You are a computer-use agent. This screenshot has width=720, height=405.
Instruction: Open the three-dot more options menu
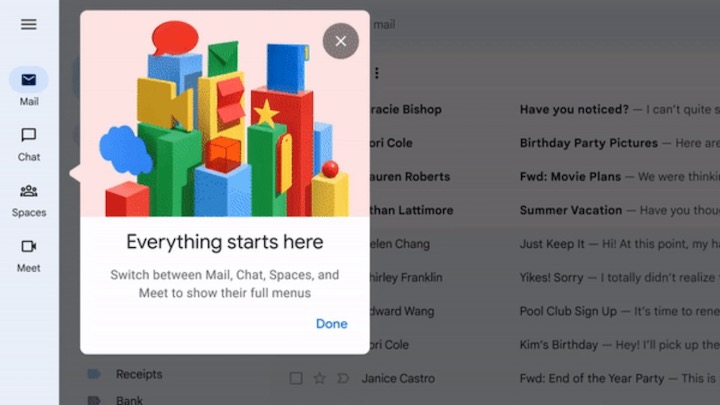tap(377, 73)
